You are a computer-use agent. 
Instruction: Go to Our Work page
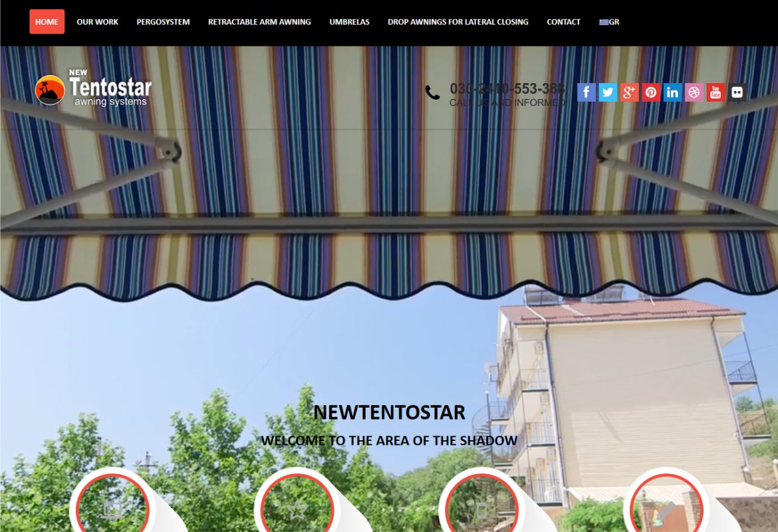[97, 22]
